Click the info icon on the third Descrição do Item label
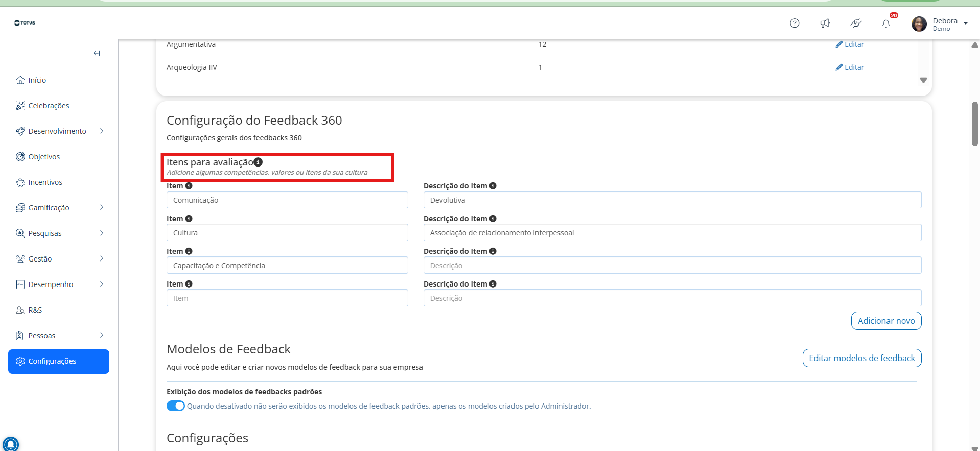The width and height of the screenshot is (980, 451). (x=493, y=251)
